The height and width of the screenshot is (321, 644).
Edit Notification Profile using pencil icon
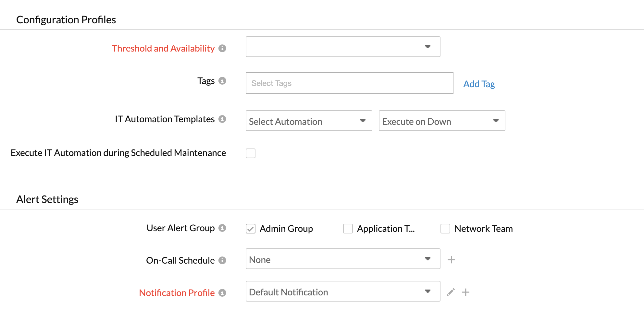451,292
